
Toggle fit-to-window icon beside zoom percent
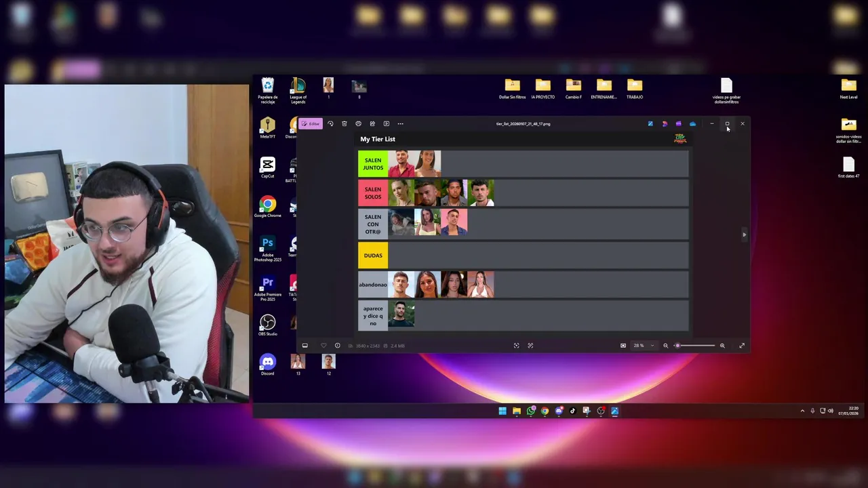tap(623, 346)
